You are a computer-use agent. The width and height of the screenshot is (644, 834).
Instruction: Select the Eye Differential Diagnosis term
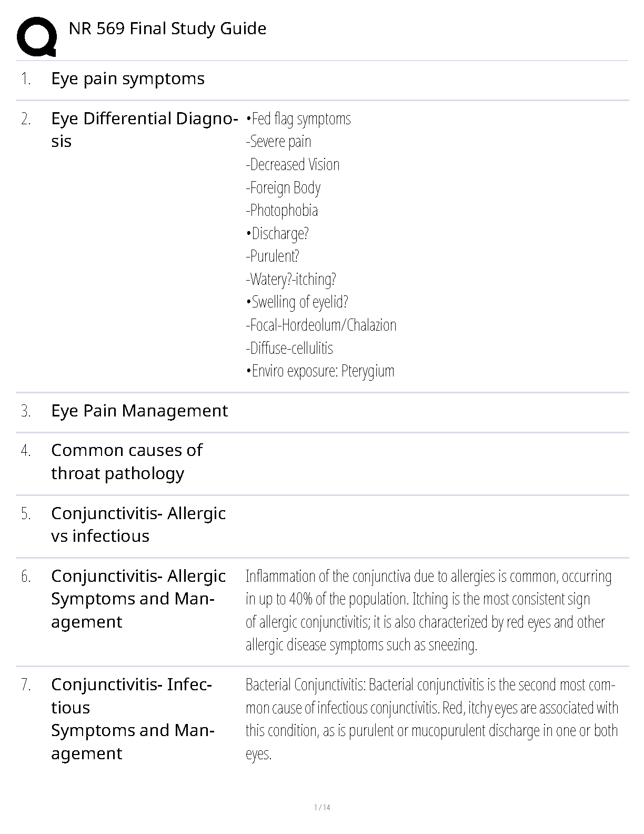143,130
